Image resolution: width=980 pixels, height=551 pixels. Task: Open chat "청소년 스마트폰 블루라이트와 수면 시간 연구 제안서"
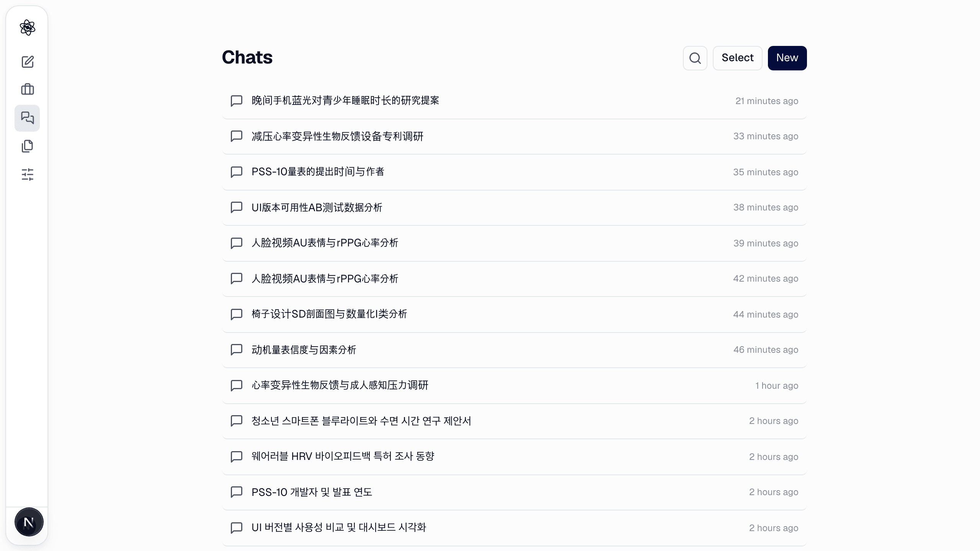click(514, 421)
